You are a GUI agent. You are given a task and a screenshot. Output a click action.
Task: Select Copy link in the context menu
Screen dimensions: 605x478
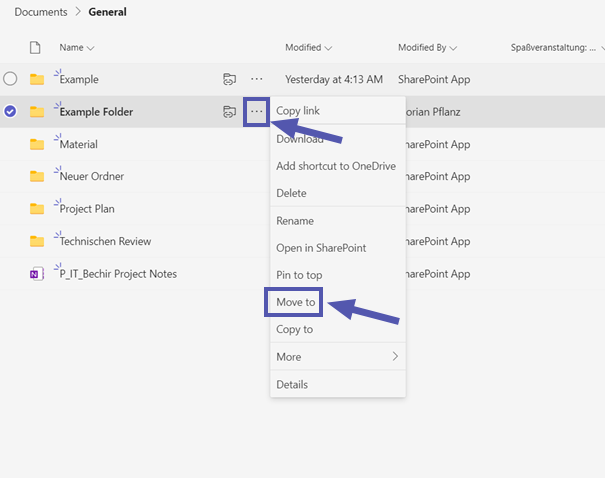pos(298,111)
